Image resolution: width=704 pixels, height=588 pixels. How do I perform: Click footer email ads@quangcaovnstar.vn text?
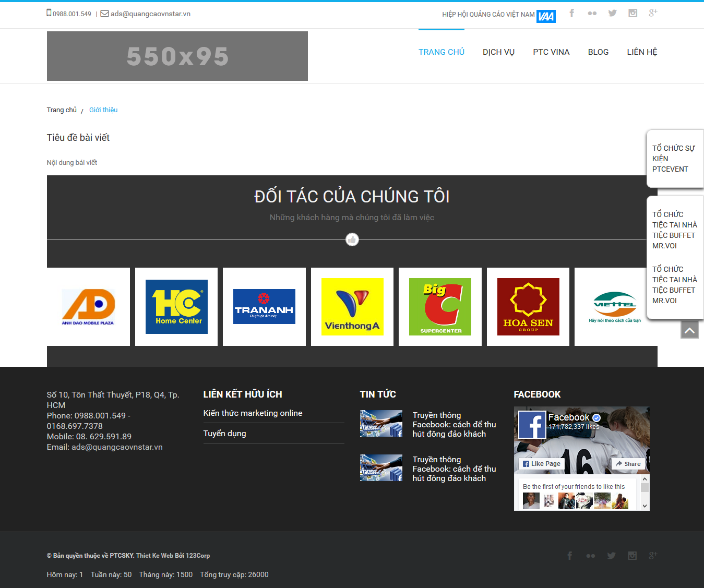click(x=117, y=447)
